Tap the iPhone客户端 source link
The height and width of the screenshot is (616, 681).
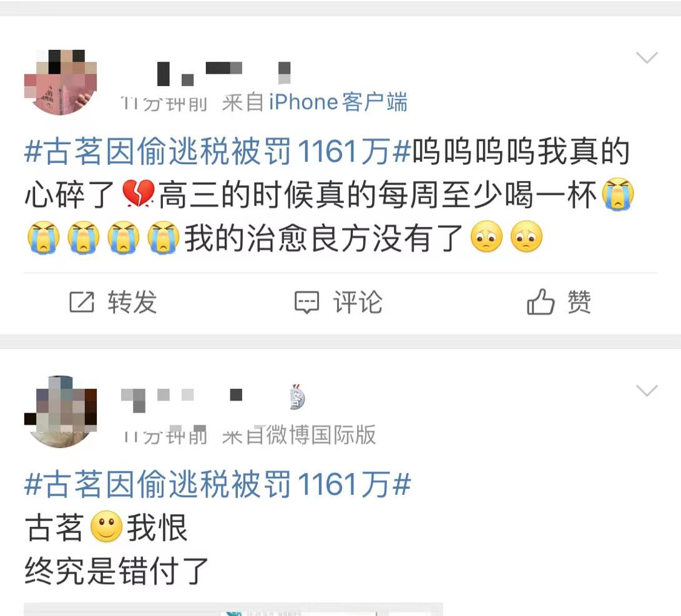point(338,102)
